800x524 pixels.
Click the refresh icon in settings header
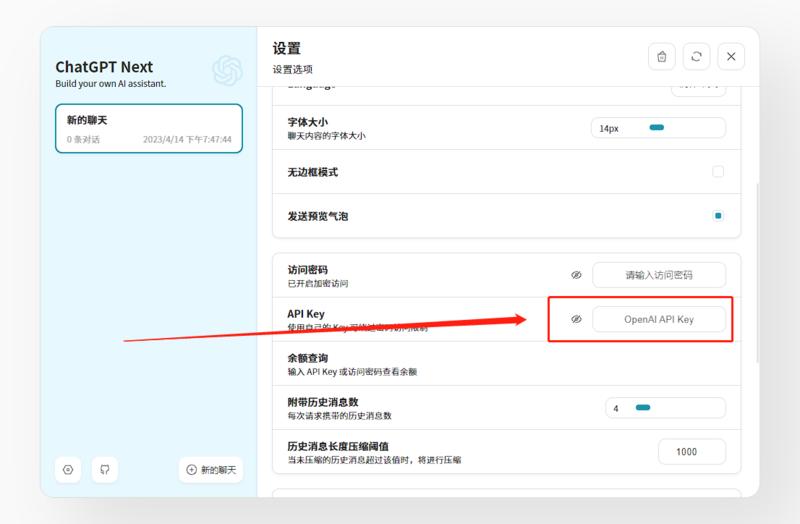click(696, 57)
